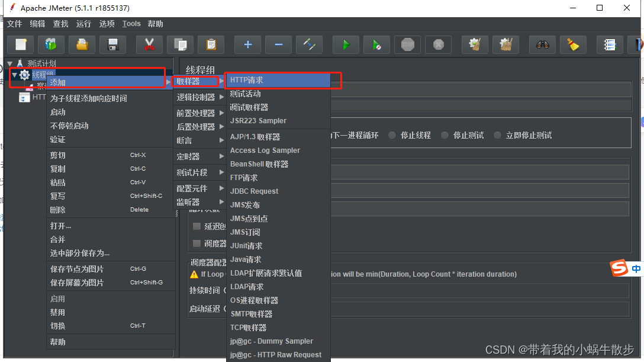Choose HTTP请求 sampler
Image resolution: width=644 pixels, height=362 pixels.
(278, 80)
